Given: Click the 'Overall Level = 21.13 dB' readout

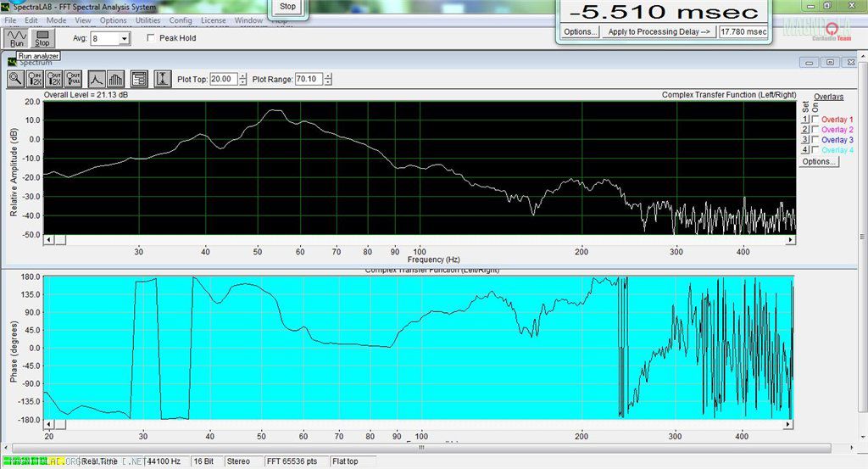Looking at the screenshot, I should point(86,95).
